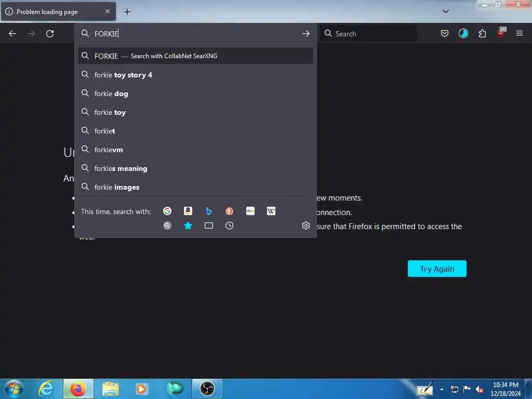Choose suggestion 'forkie images'
This screenshot has width=532, height=399.
tap(196, 187)
